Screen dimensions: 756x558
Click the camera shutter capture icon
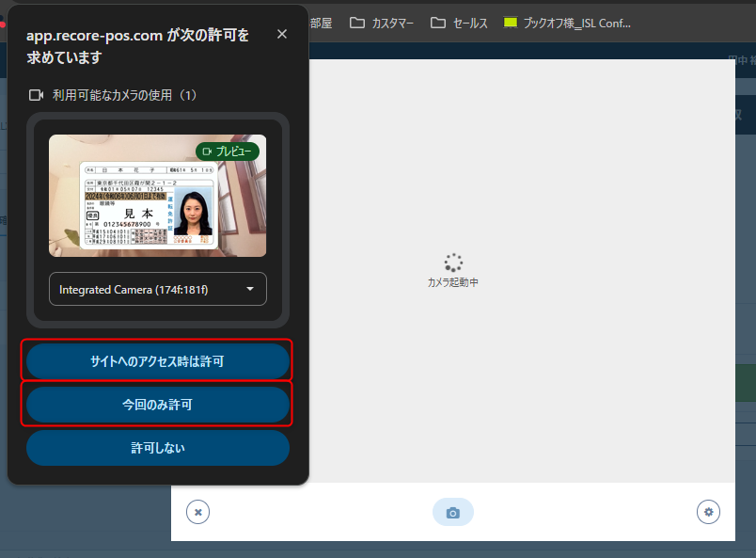pyautogui.click(x=452, y=512)
